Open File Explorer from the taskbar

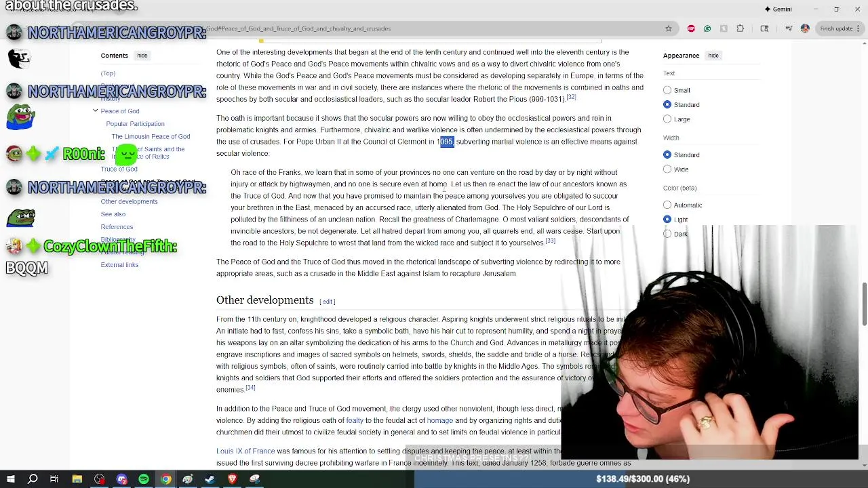[x=77, y=479]
